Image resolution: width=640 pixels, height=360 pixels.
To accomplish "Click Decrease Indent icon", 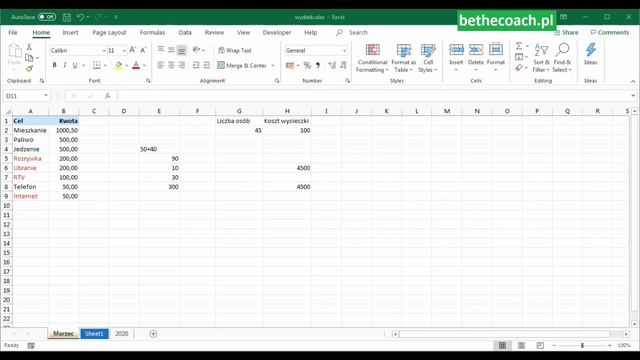I will (x=196, y=65).
